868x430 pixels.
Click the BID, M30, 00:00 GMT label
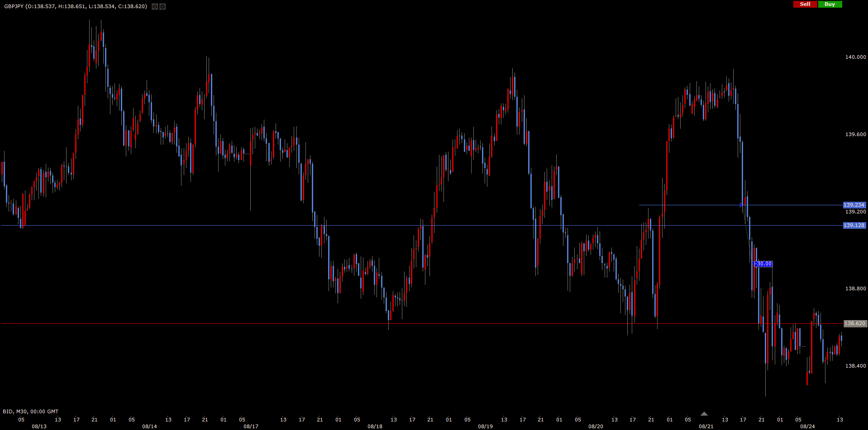click(x=31, y=411)
